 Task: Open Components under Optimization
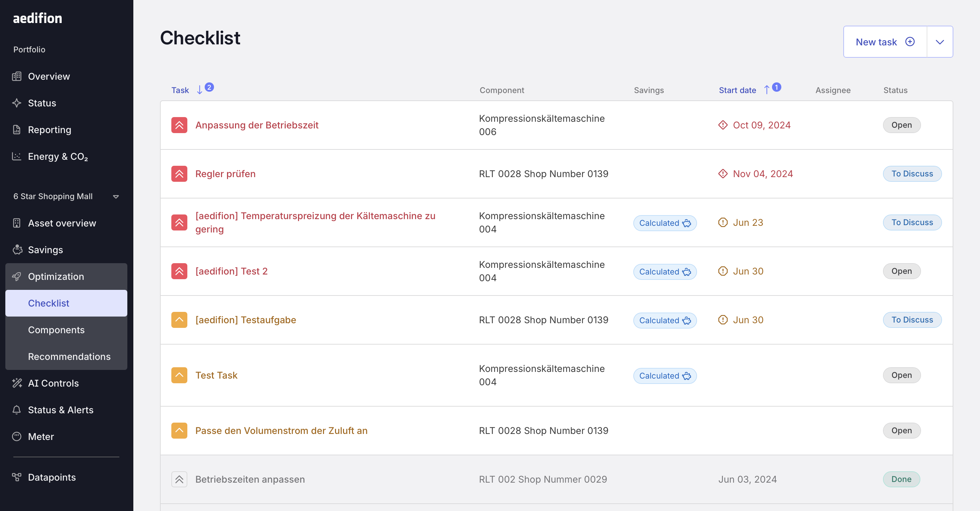coord(56,330)
